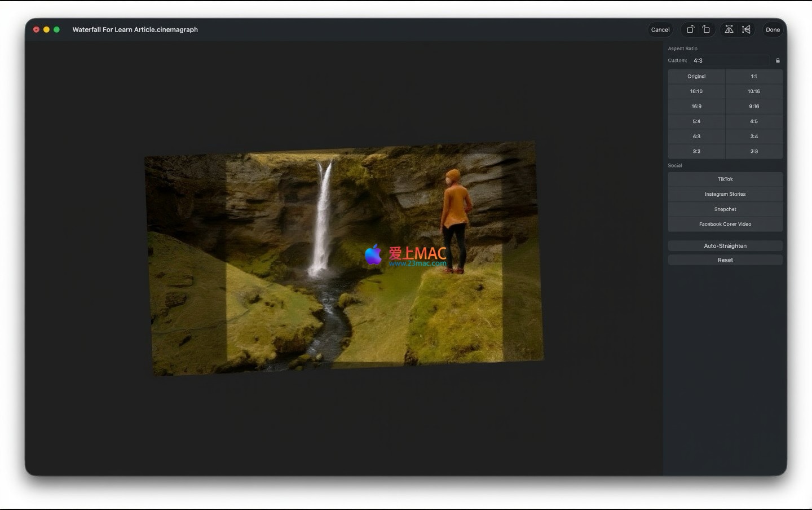Select the Original aspect ratio preset
The image size is (812, 510).
[x=696, y=76]
